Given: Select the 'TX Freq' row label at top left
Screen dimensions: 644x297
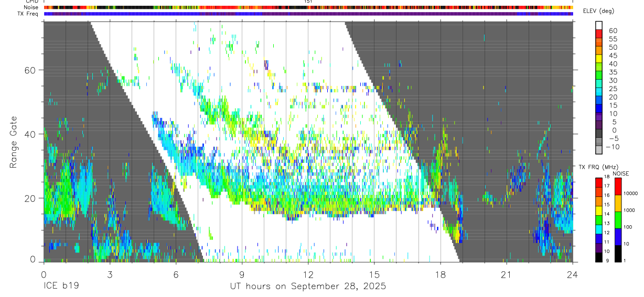Looking at the screenshot, I should point(28,14).
